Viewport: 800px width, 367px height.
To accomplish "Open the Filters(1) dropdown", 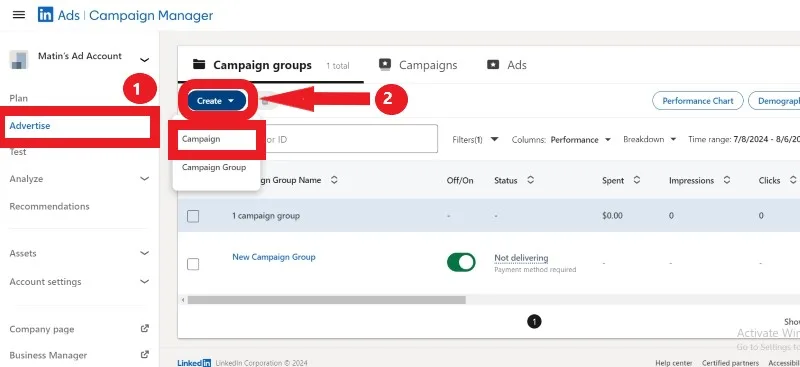I will (475, 139).
